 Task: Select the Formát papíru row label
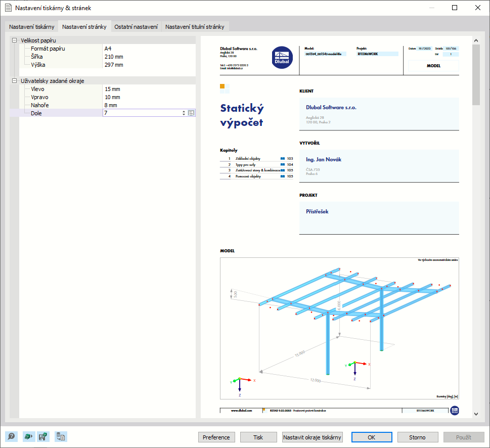click(48, 49)
